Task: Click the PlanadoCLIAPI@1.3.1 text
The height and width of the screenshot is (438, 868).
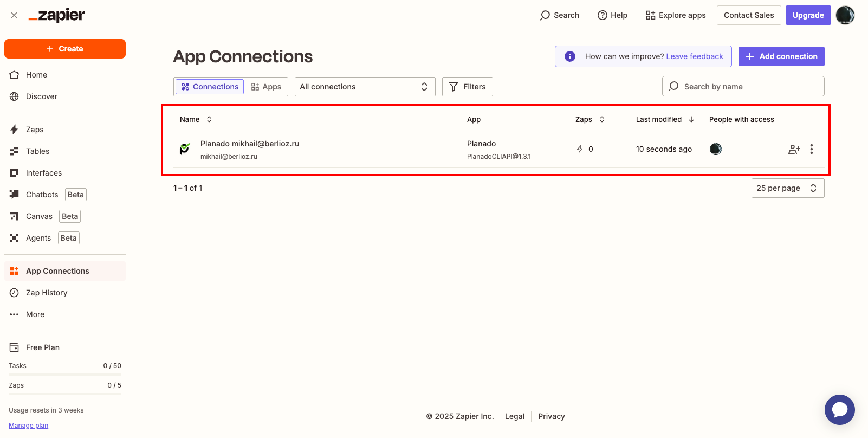Action: tap(499, 157)
